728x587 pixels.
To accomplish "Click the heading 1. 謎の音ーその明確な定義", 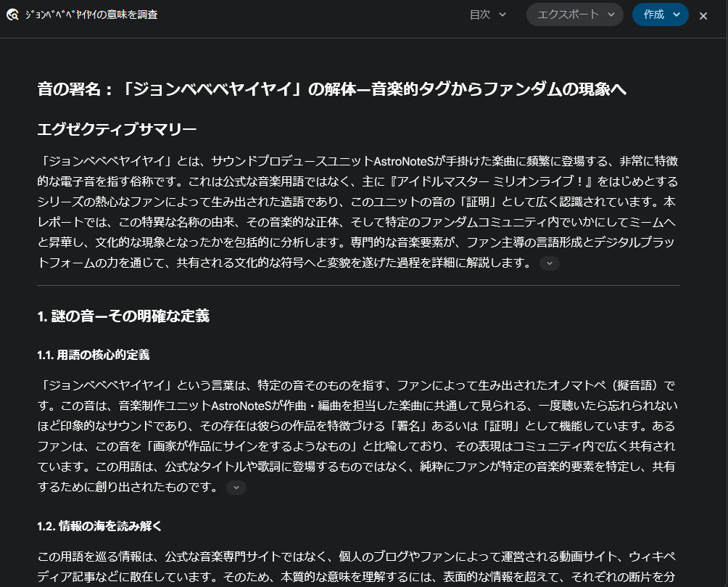I will 123,316.
